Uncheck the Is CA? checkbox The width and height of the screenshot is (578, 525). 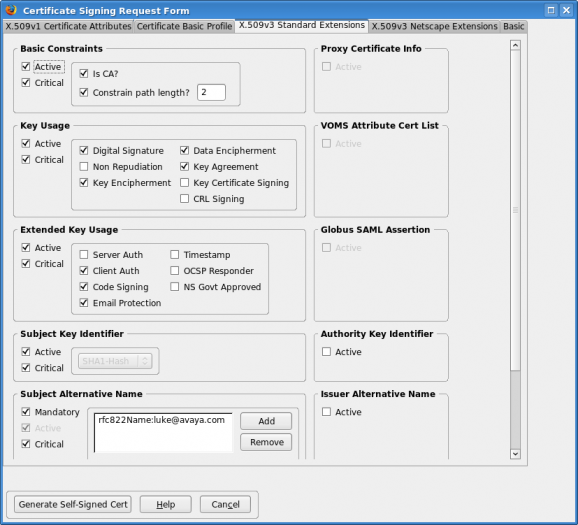click(x=84, y=73)
